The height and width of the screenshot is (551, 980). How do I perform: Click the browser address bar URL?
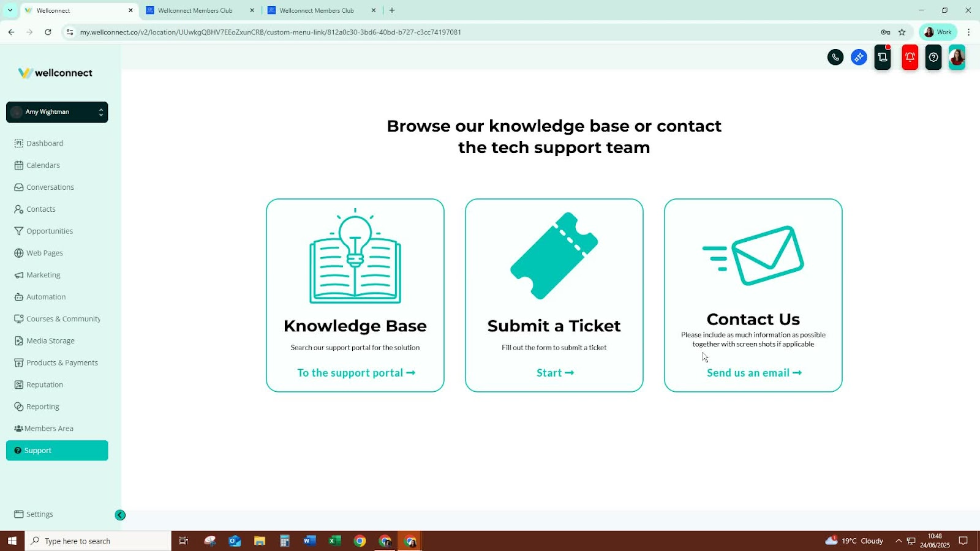(270, 32)
